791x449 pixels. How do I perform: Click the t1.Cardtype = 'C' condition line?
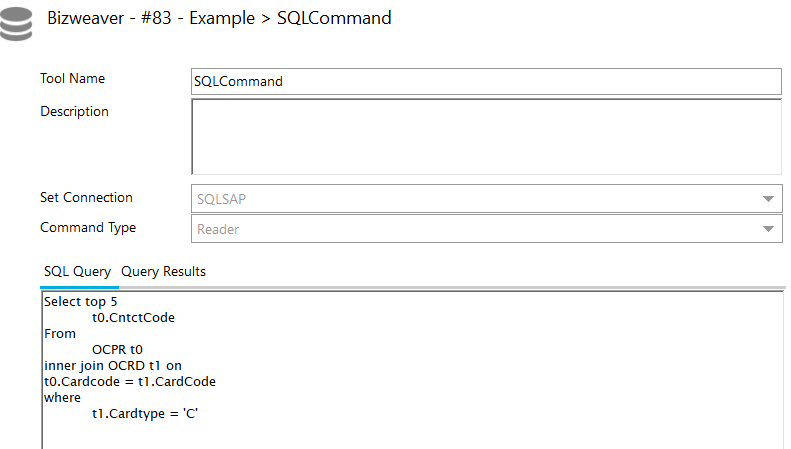click(145, 414)
